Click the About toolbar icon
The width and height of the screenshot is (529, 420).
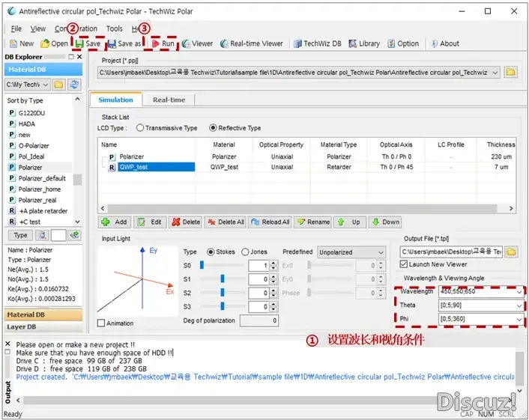434,43
